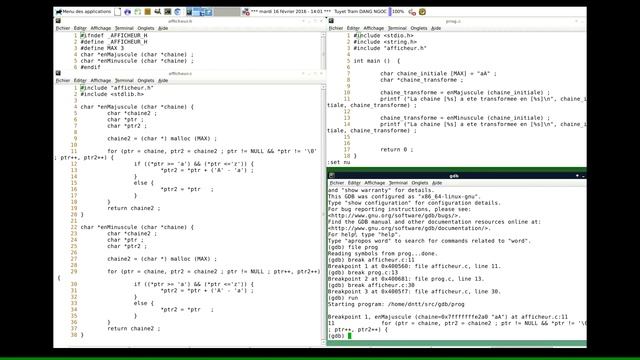Image resolution: width=640 pixels, height=360 pixels.
Task: Open Terminal menu in afficheur.h window
Action: point(124,28)
